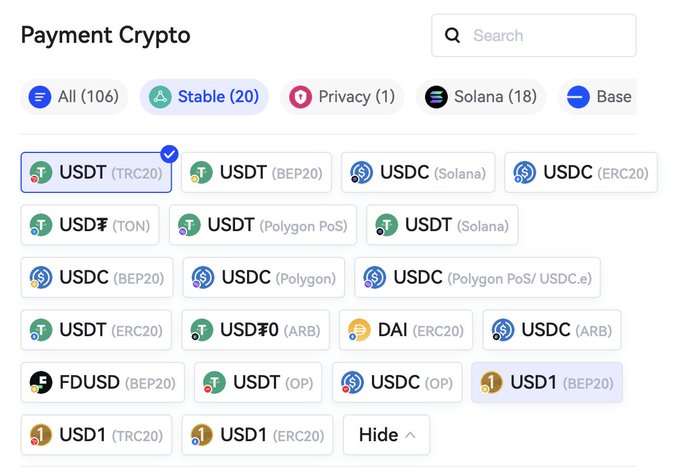Collapse the list with the Hide button

tap(386, 435)
